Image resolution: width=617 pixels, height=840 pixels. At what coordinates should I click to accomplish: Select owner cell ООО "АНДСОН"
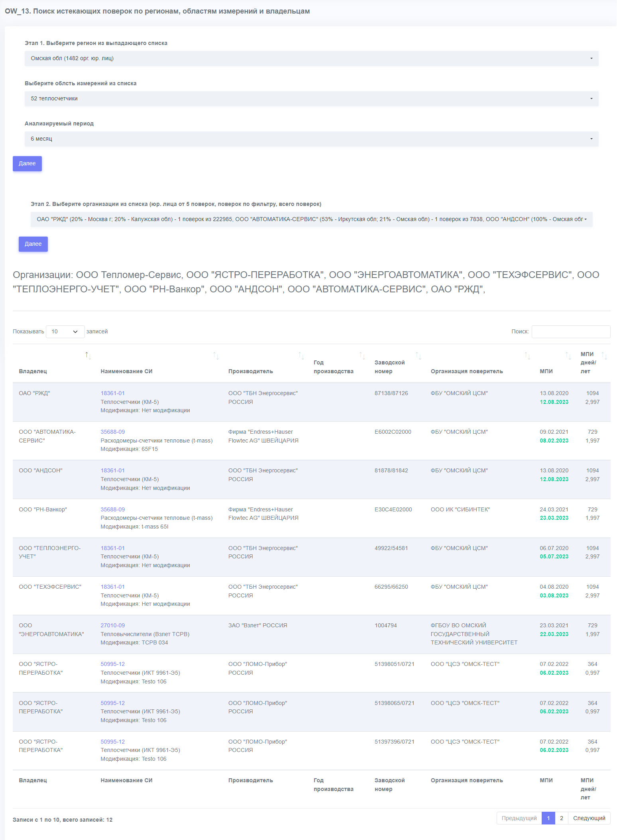coord(41,471)
